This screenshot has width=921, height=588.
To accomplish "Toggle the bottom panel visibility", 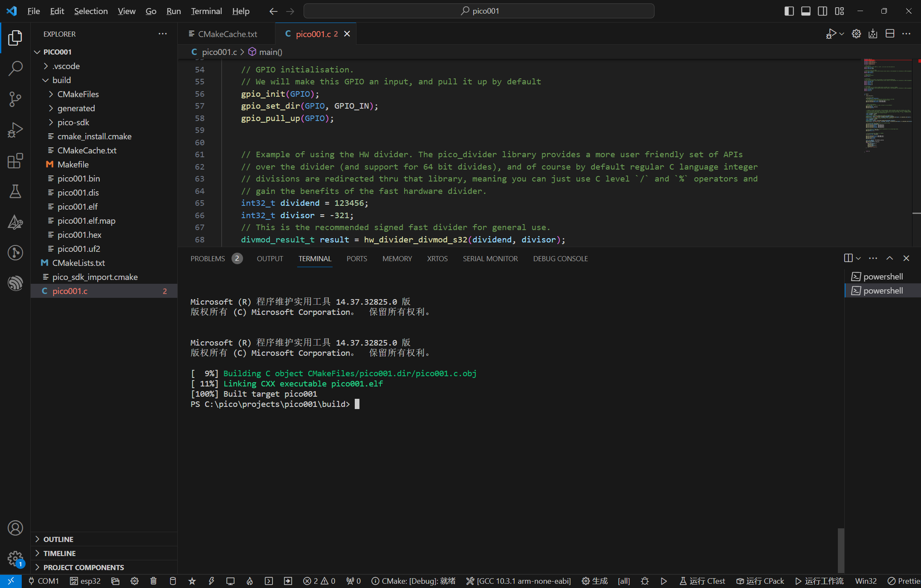I will coord(806,11).
